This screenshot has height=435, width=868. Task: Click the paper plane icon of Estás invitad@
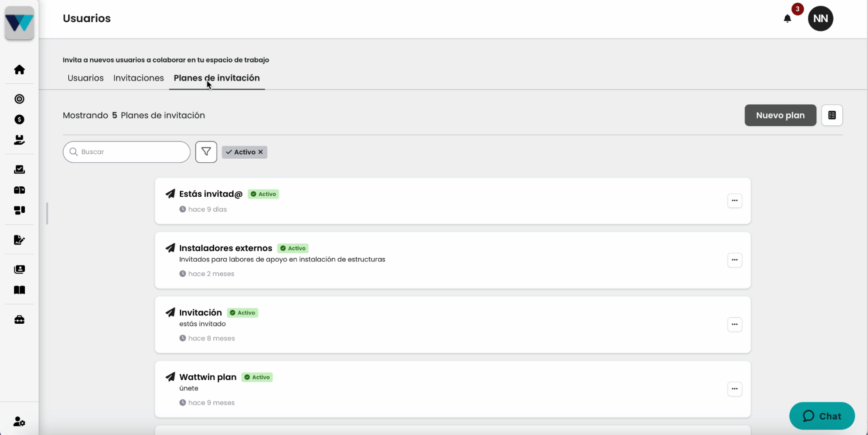(x=170, y=194)
